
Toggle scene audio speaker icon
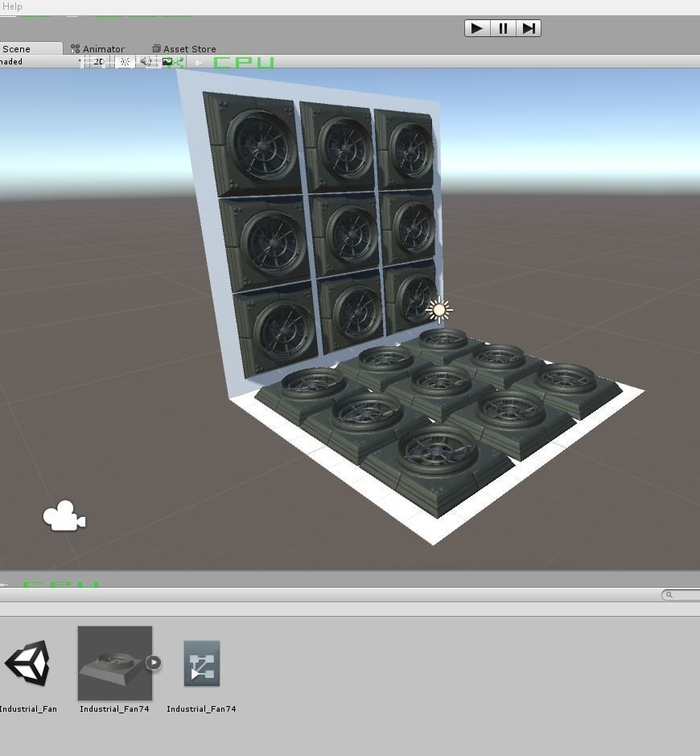[x=146, y=62]
